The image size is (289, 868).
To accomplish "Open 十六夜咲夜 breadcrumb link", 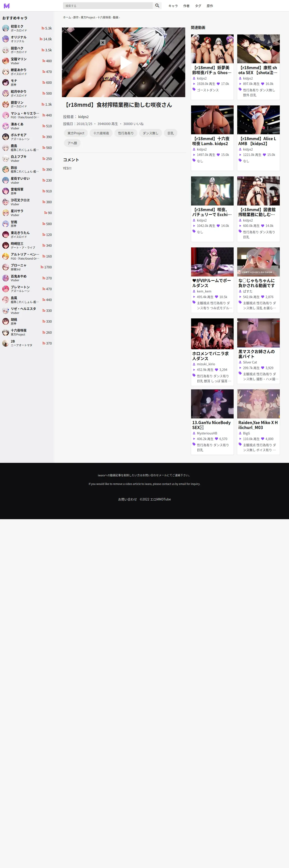I will (x=104, y=18).
